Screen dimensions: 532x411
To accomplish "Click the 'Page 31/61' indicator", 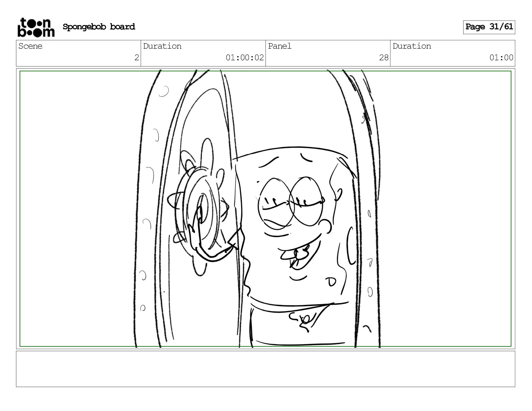I will pyautogui.click(x=489, y=27).
